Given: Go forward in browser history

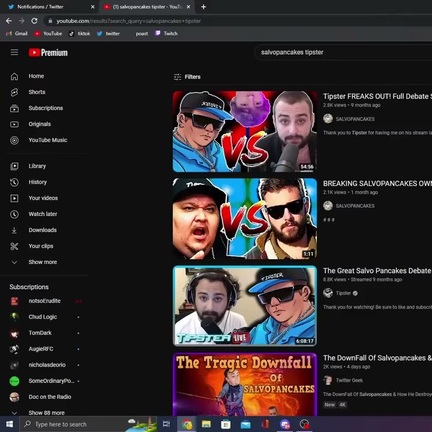Looking at the screenshot, I should (x=22, y=21).
